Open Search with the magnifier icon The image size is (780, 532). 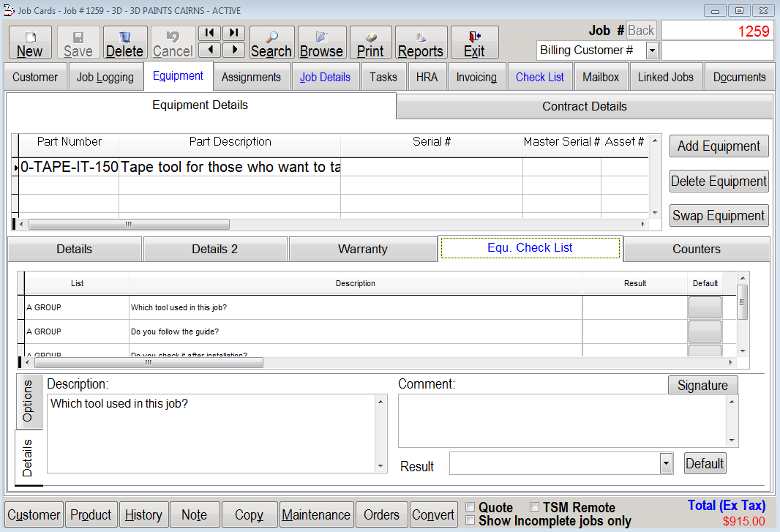click(x=271, y=43)
